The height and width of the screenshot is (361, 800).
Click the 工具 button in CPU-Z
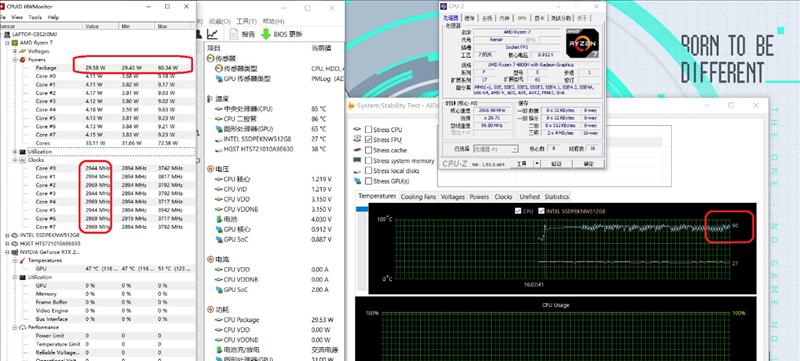521,164
